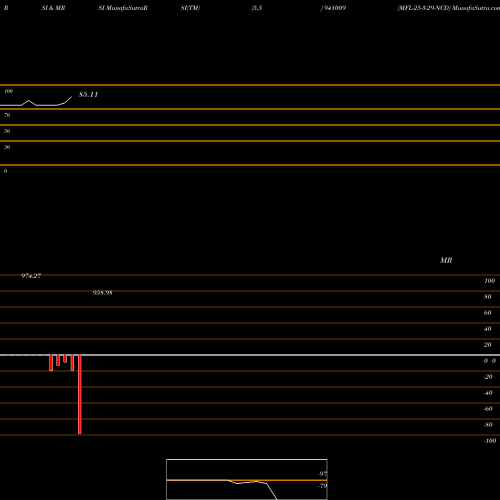
Task: Open the MunafaSutra.com link in the header
Action: click(x=476, y=8)
